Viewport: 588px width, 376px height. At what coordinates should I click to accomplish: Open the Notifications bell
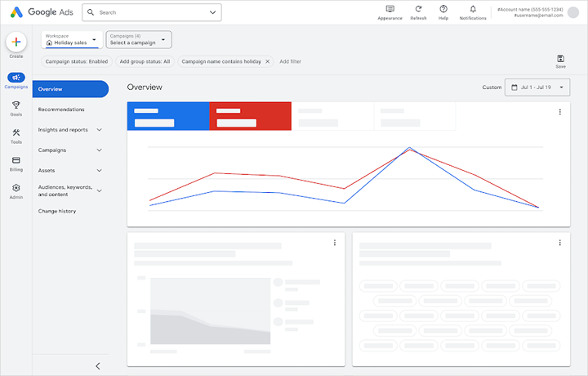click(x=473, y=10)
